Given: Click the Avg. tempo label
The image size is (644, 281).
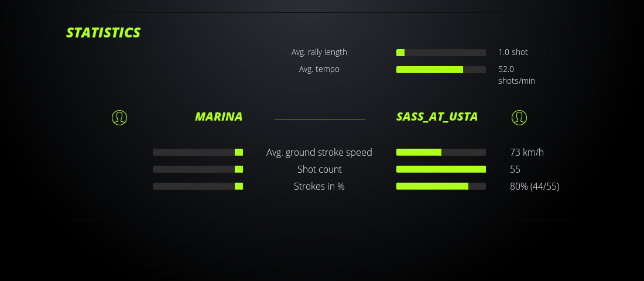Looking at the screenshot, I should coord(319,69).
